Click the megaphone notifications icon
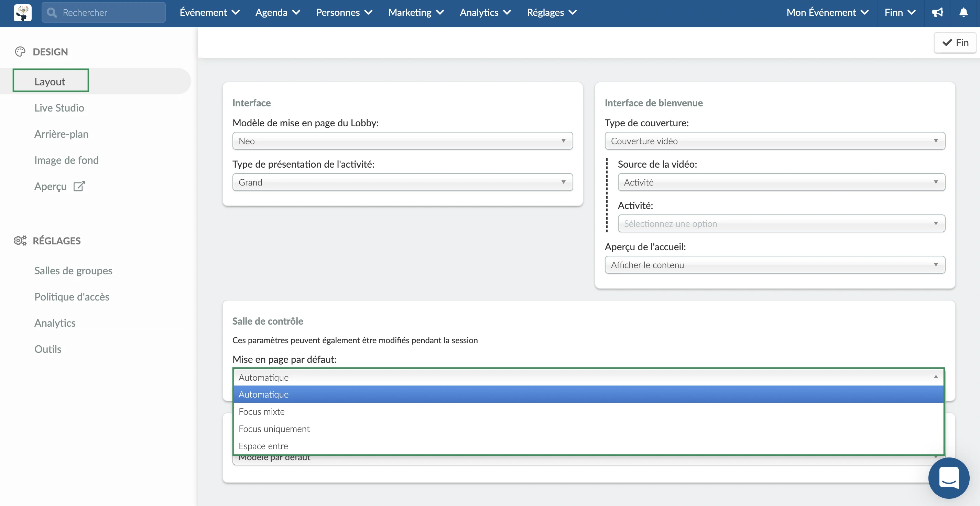 [x=937, y=12]
